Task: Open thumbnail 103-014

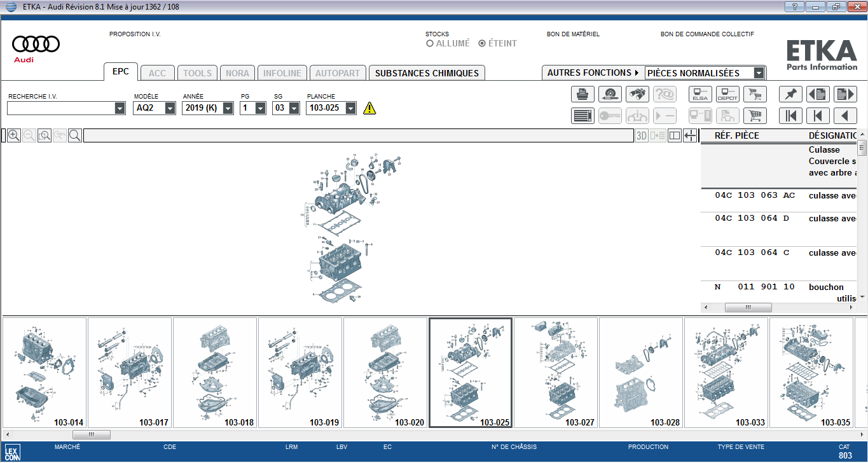Action: point(45,373)
